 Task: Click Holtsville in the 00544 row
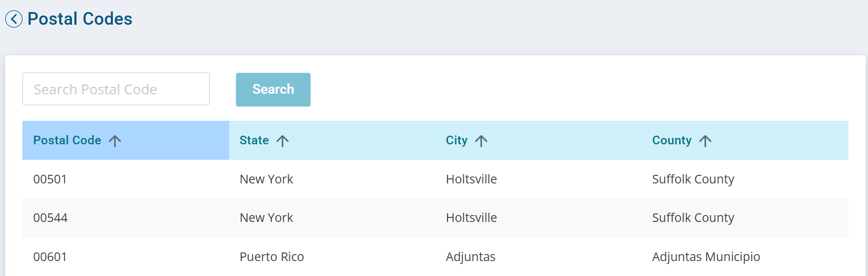(x=471, y=218)
